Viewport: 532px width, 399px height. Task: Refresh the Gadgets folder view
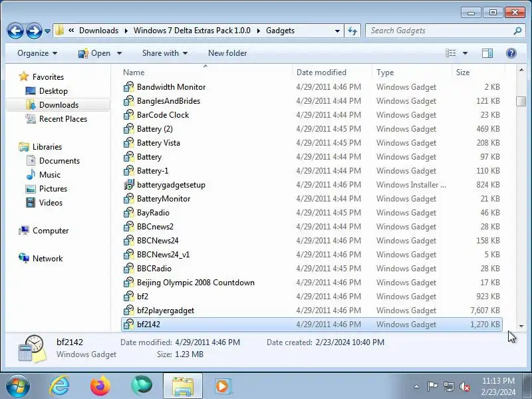pyautogui.click(x=352, y=31)
